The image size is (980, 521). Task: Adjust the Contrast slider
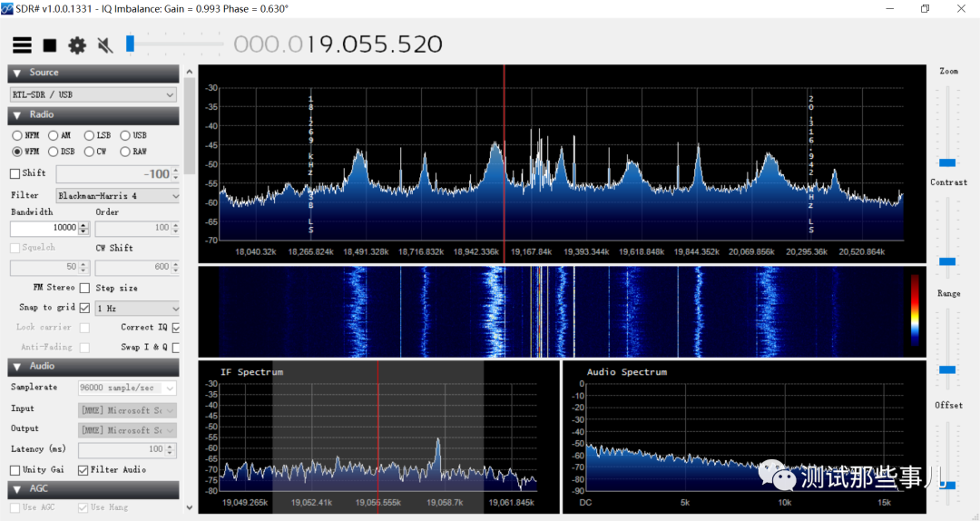tap(947, 261)
